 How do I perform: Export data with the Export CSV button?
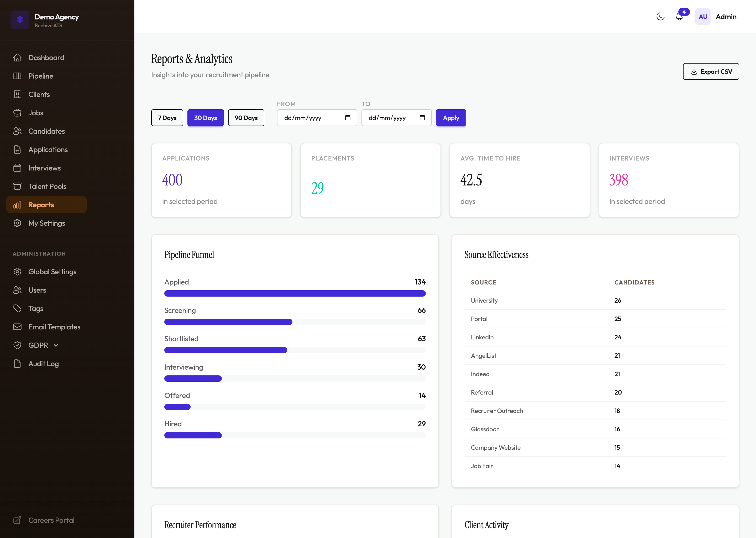711,71
